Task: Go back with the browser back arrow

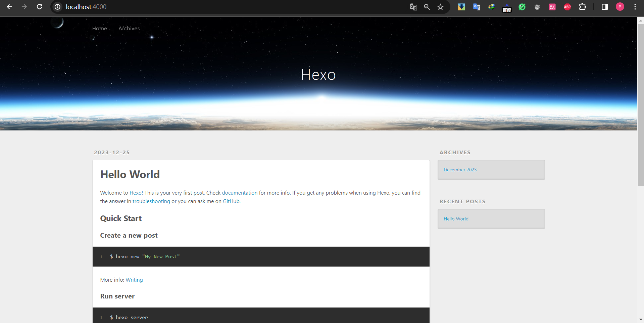Action: 9,7
